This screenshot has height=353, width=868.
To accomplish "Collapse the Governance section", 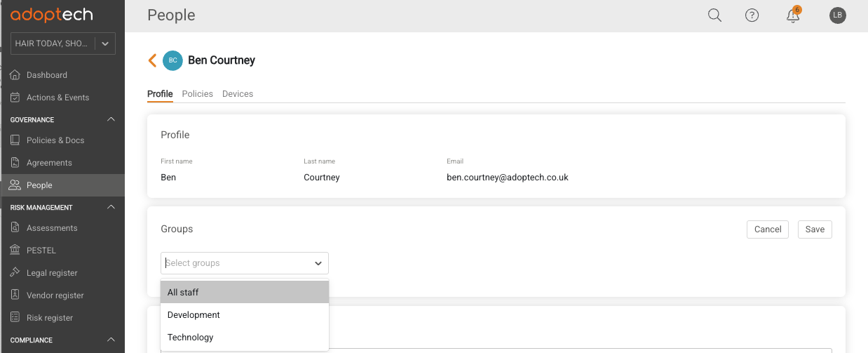I will pos(111,120).
